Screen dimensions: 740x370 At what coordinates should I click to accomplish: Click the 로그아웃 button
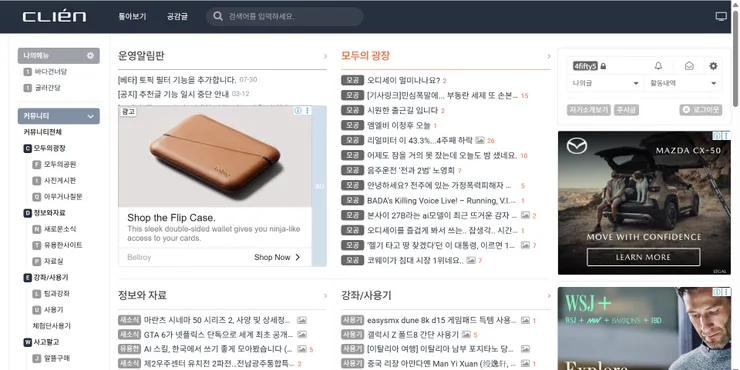coord(701,110)
